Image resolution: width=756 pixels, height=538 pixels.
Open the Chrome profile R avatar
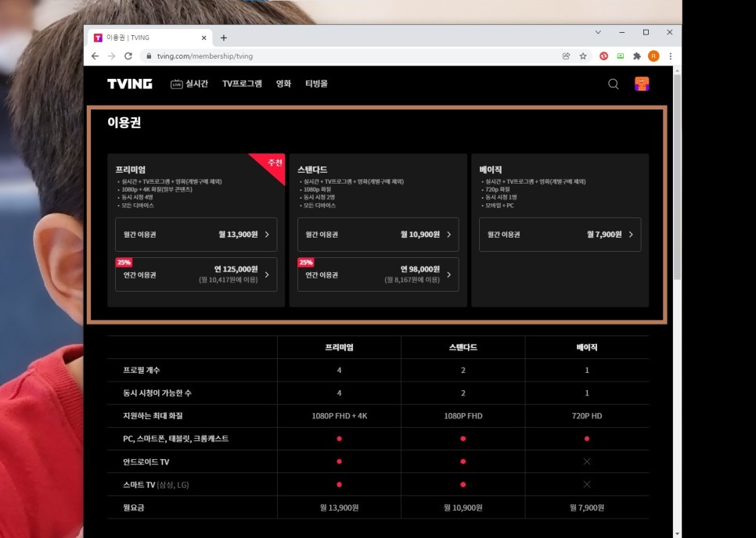(x=653, y=56)
